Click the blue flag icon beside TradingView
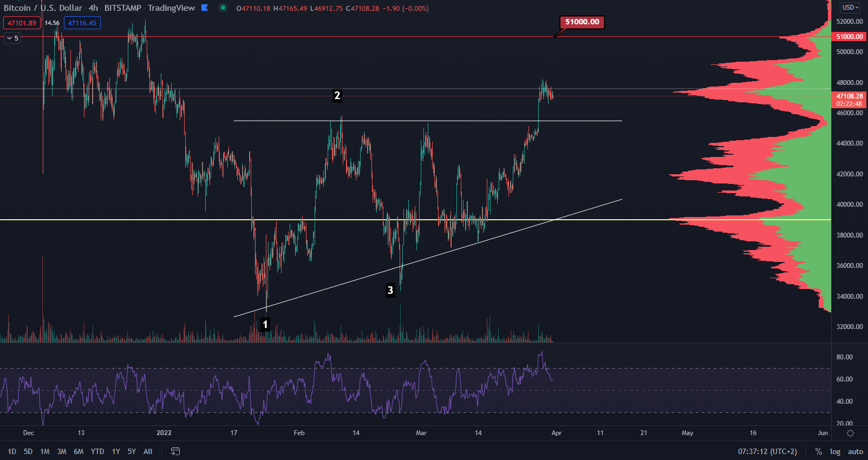Viewport: 868px width, 460px height. [205, 8]
